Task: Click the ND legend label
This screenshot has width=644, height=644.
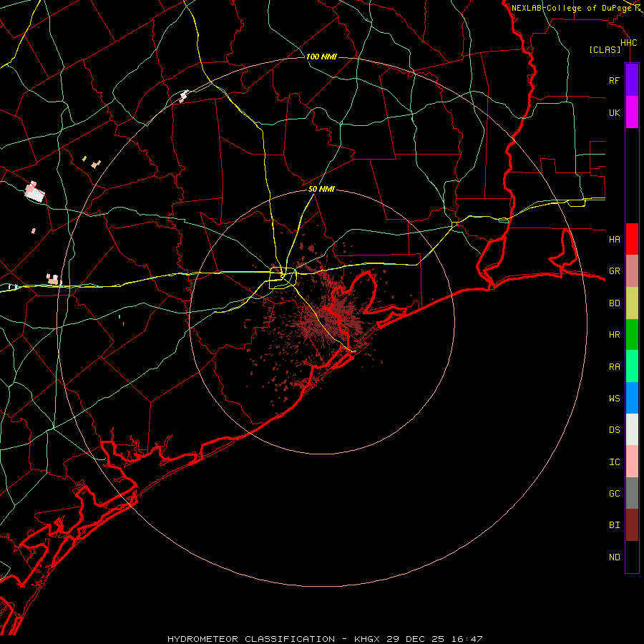Action: coord(615,557)
